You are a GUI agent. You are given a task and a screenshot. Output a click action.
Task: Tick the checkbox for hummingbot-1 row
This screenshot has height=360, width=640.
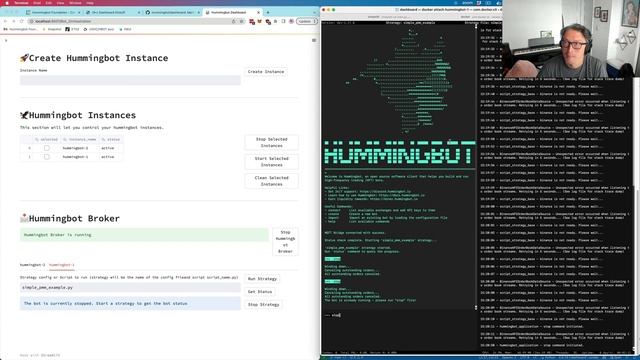click(47, 157)
